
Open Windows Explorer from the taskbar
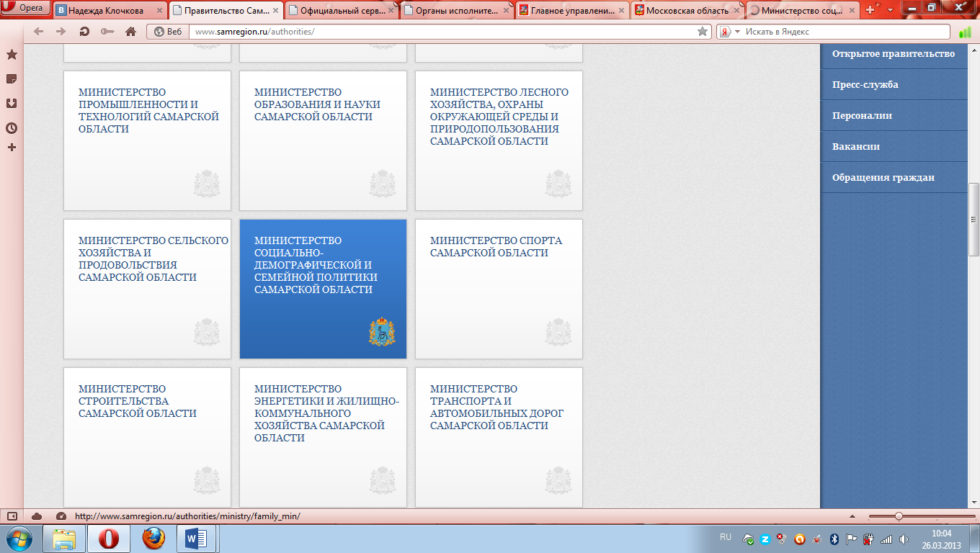(64, 539)
